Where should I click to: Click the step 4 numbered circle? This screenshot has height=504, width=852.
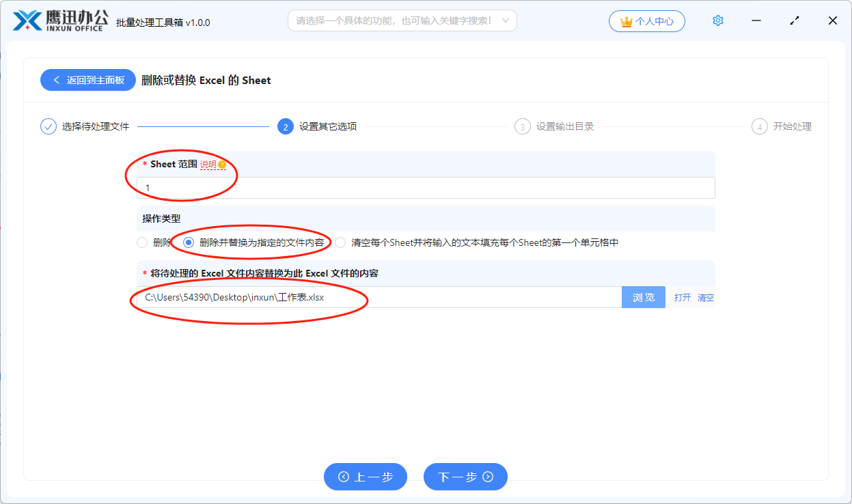point(760,126)
